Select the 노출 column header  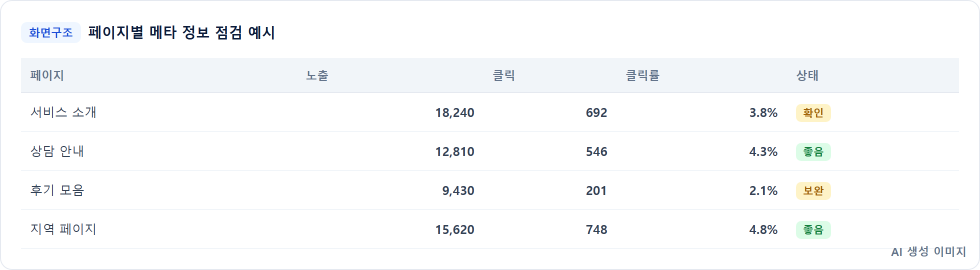tap(317, 75)
